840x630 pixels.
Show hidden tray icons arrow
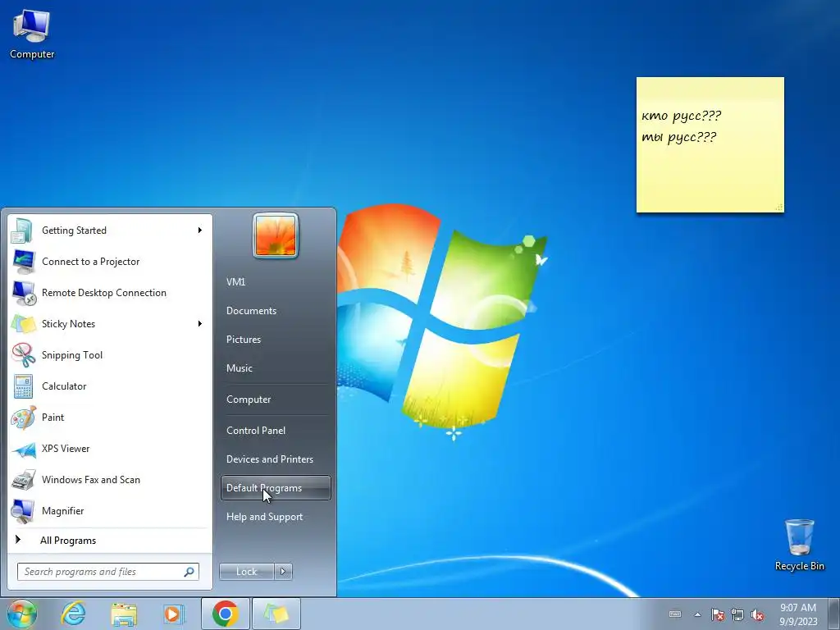click(697, 614)
